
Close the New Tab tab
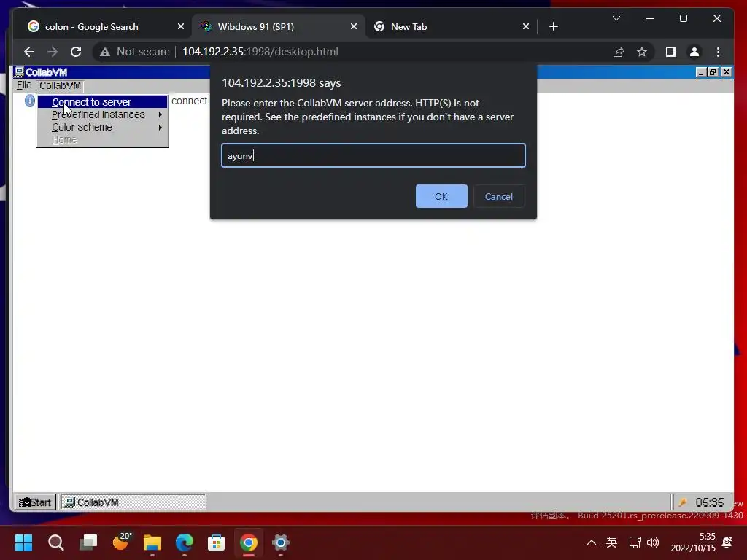coord(525,27)
